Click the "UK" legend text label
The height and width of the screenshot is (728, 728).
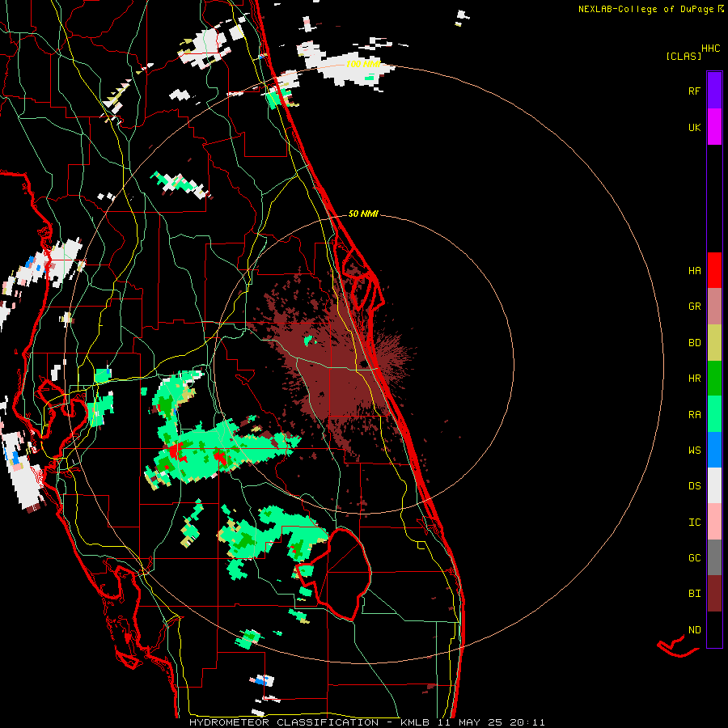[694, 128]
